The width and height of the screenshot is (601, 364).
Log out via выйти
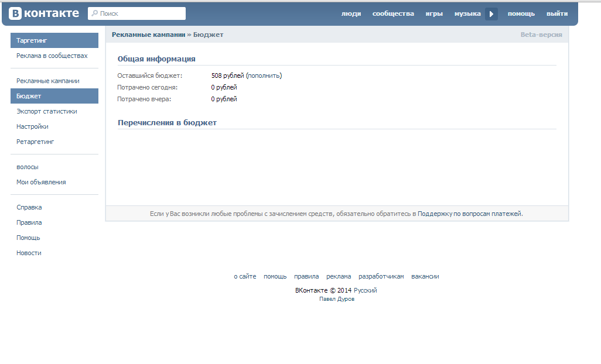click(x=557, y=14)
